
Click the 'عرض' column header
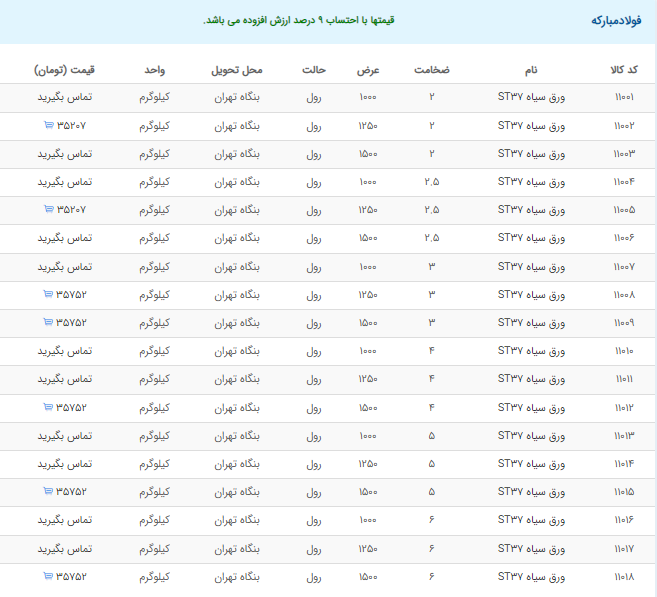367,70
